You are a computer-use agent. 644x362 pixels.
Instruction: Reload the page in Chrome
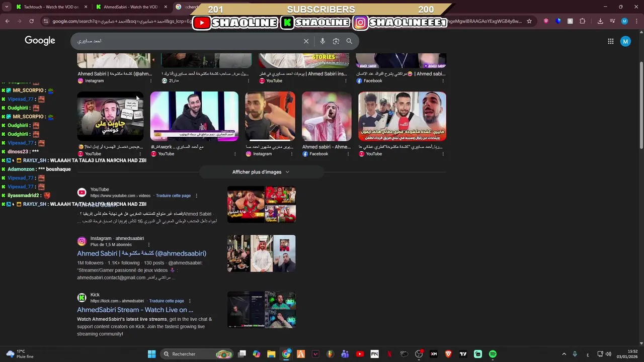tap(31, 21)
